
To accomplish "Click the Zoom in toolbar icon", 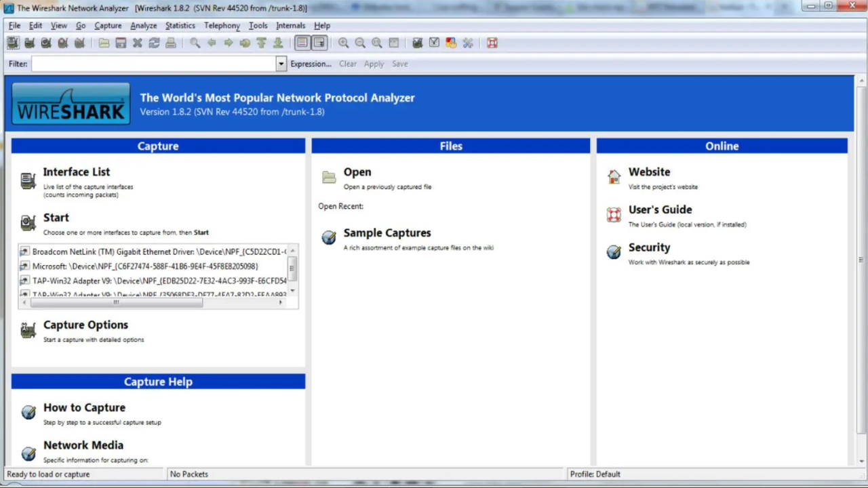I will pyautogui.click(x=344, y=43).
